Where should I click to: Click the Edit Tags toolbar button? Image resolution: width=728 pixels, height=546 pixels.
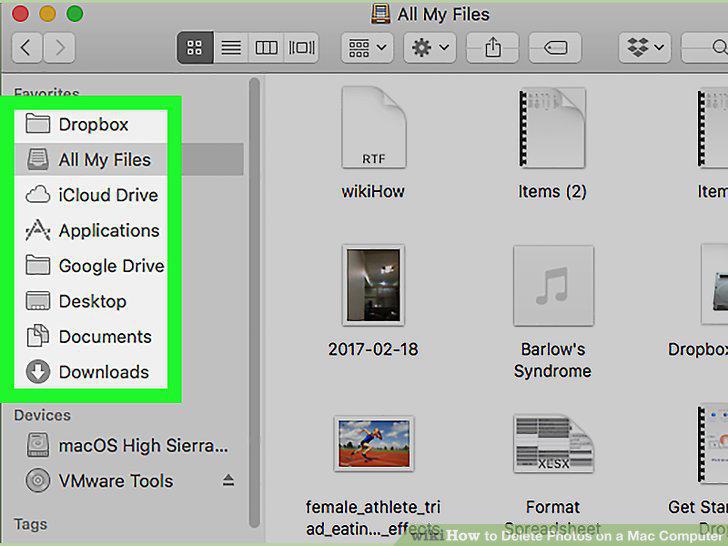555,47
